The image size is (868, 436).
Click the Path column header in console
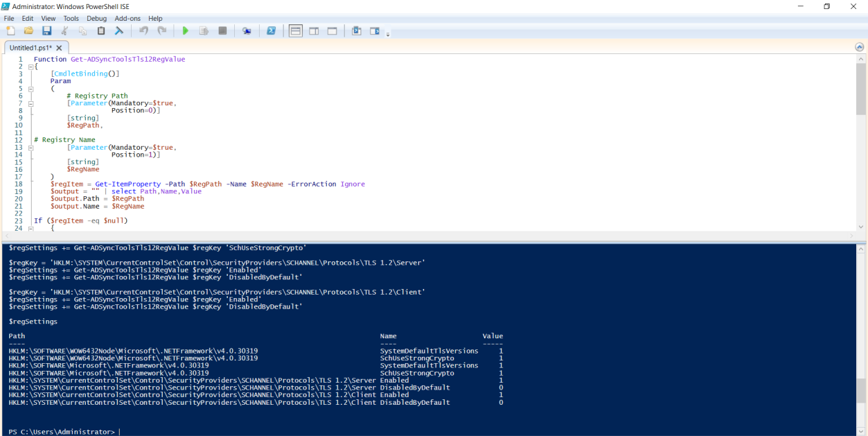click(x=17, y=336)
